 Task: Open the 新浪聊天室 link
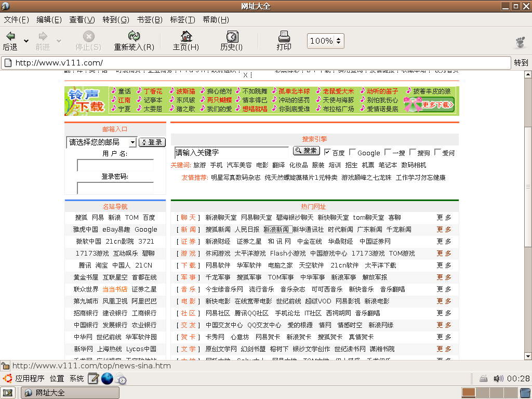pyautogui.click(x=221, y=218)
